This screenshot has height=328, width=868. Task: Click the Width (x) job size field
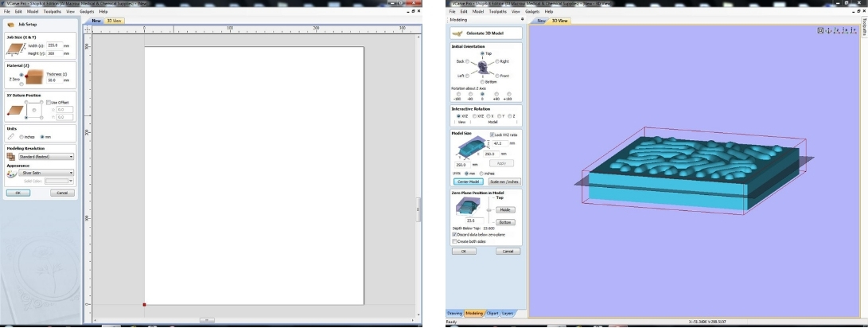pyautogui.click(x=54, y=46)
